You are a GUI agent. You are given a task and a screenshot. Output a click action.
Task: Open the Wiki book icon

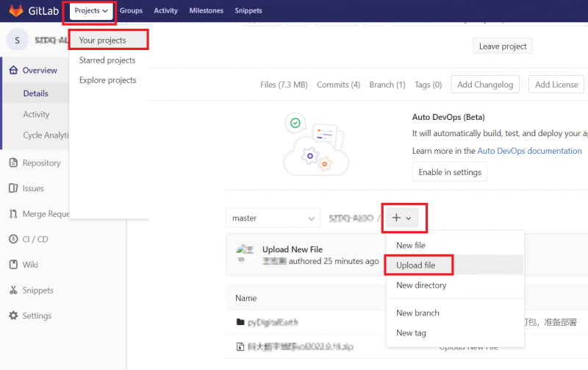coord(13,265)
